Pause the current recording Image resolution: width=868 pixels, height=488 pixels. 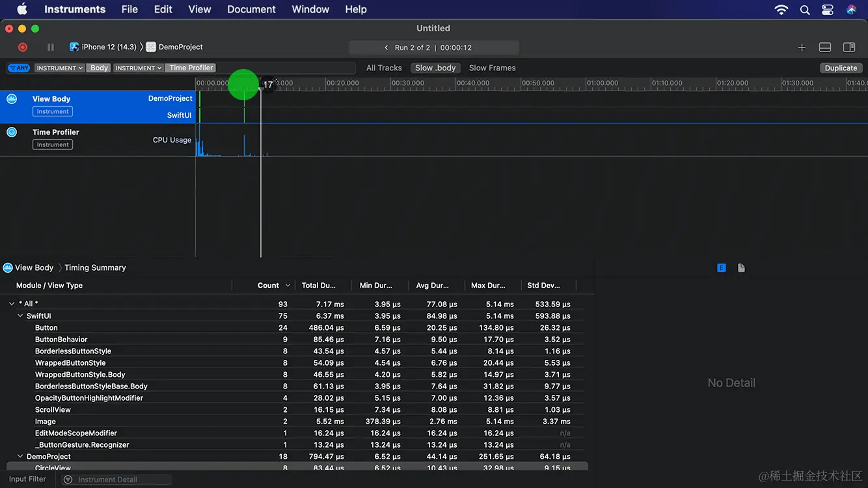pos(51,47)
